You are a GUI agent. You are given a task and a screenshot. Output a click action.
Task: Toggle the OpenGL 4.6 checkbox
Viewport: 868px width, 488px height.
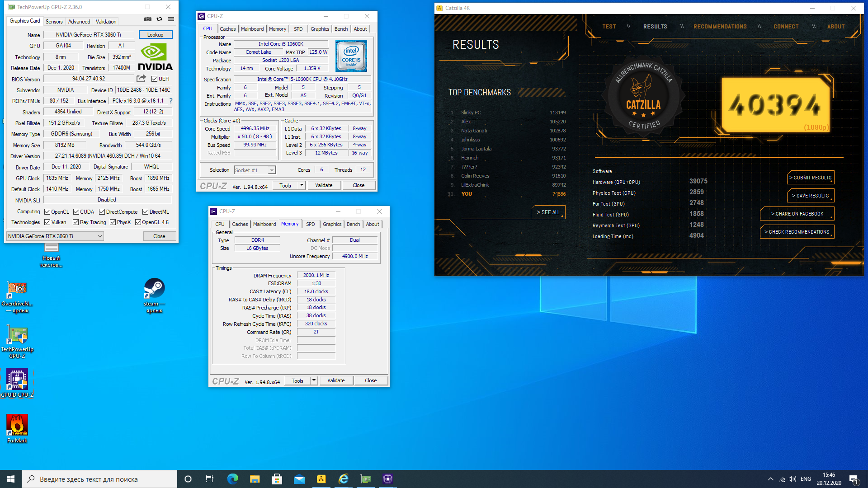(138, 222)
